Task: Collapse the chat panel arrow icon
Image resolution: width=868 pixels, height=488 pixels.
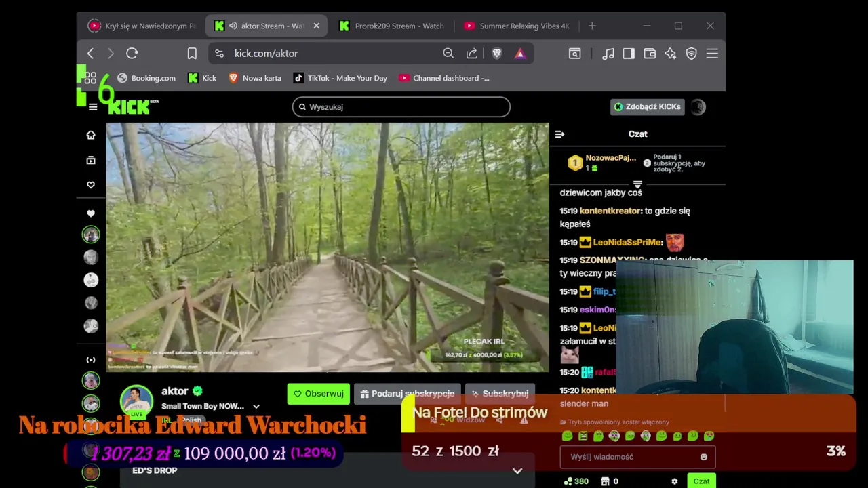Action: click(x=559, y=134)
